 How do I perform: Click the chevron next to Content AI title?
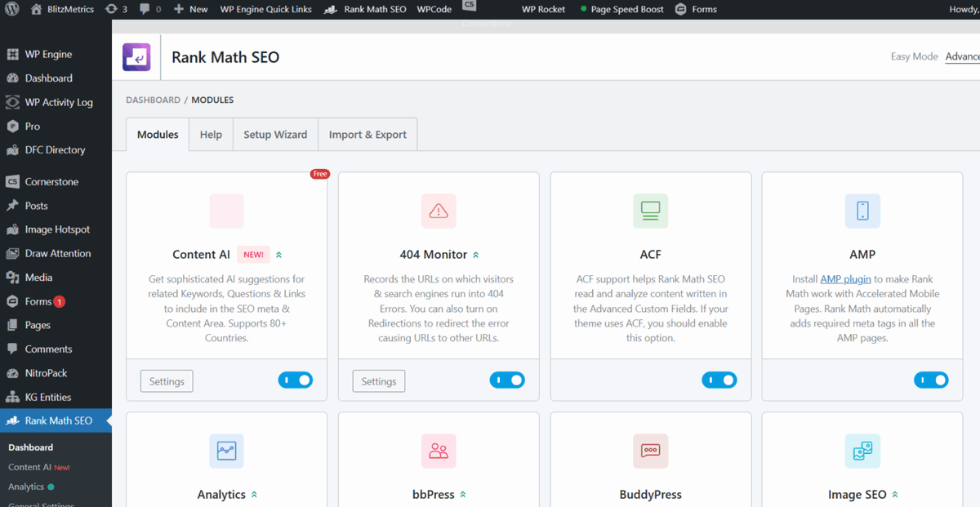(x=279, y=255)
